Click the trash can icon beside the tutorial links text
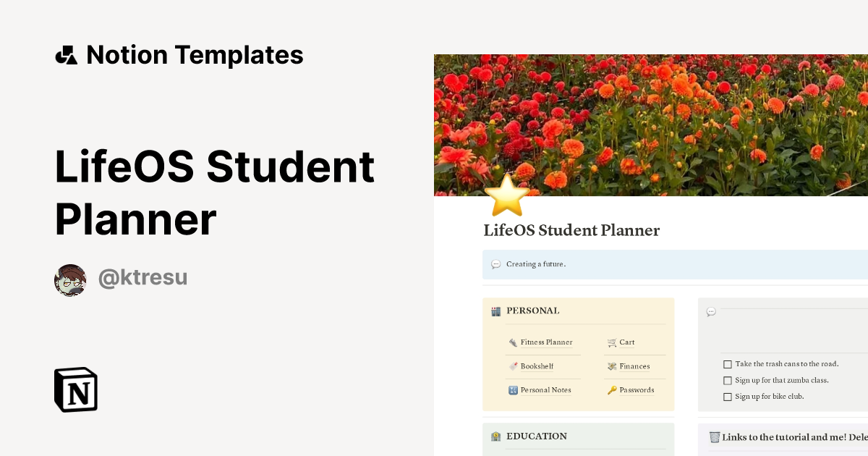This screenshot has width=868, height=456. click(x=716, y=436)
